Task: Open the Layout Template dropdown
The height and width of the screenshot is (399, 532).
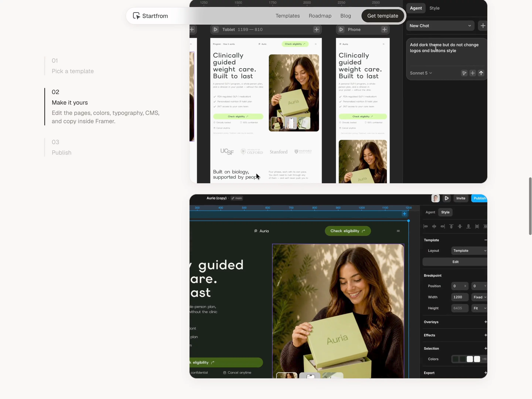Action: (x=469, y=251)
